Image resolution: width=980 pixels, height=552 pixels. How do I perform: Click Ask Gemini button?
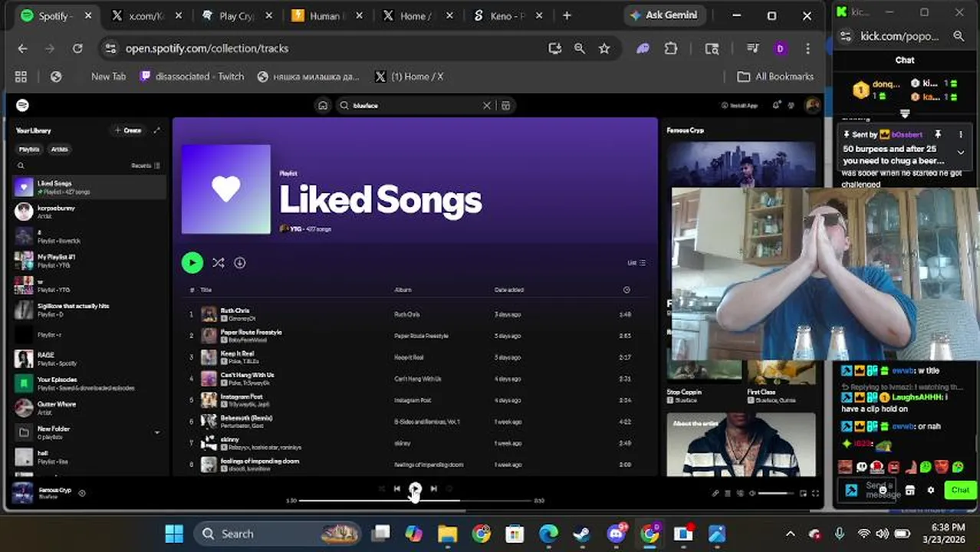tap(663, 15)
